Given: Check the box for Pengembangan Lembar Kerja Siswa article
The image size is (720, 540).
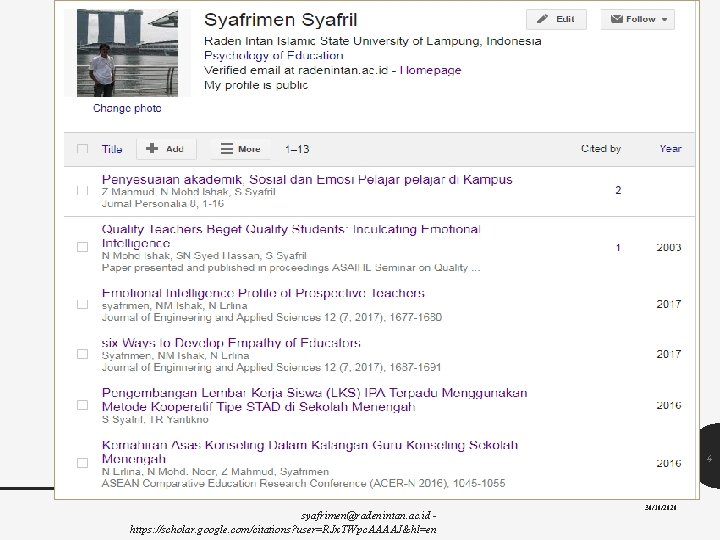Looking at the screenshot, I should pos(83,405).
